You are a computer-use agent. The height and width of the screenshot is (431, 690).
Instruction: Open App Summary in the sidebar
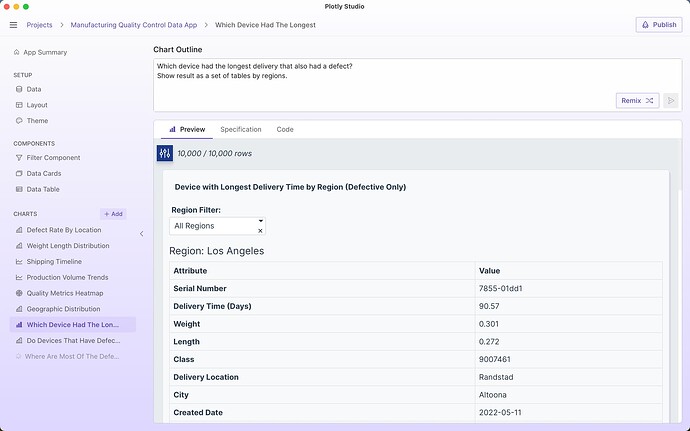click(x=45, y=52)
